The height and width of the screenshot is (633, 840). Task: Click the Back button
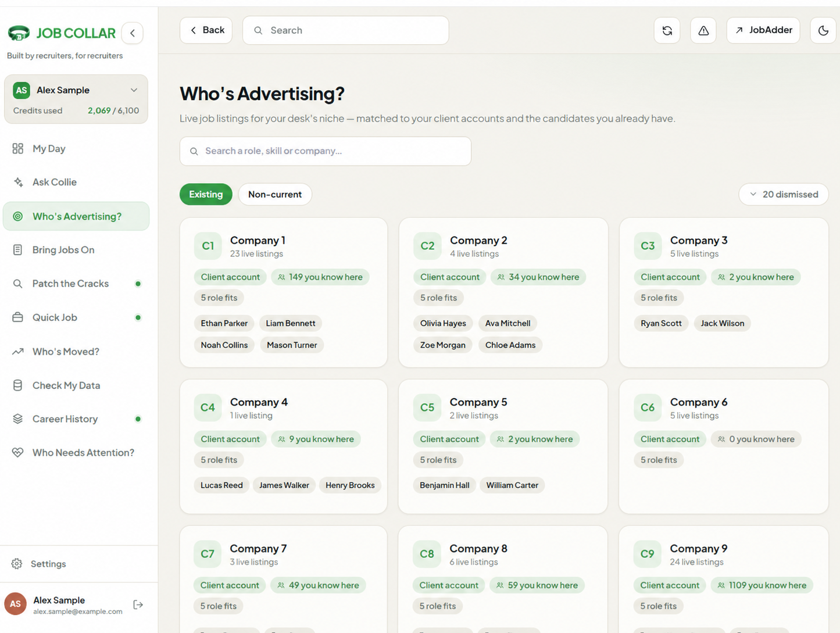206,30
